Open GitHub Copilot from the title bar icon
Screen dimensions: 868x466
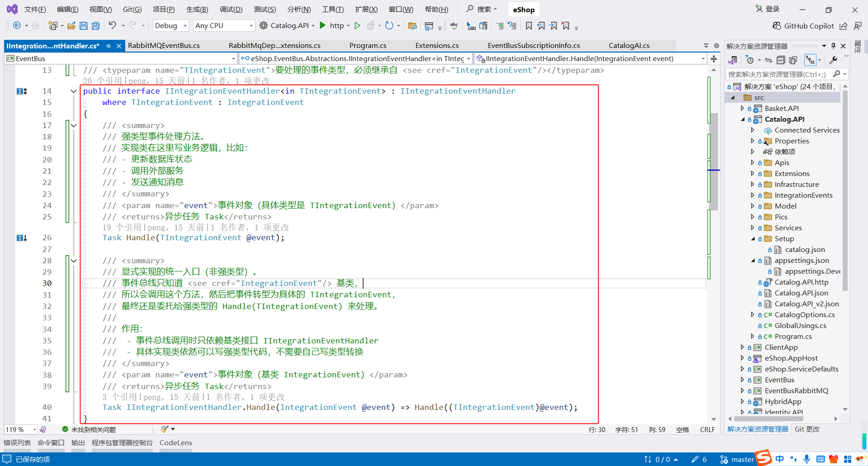tap(777, 26)
